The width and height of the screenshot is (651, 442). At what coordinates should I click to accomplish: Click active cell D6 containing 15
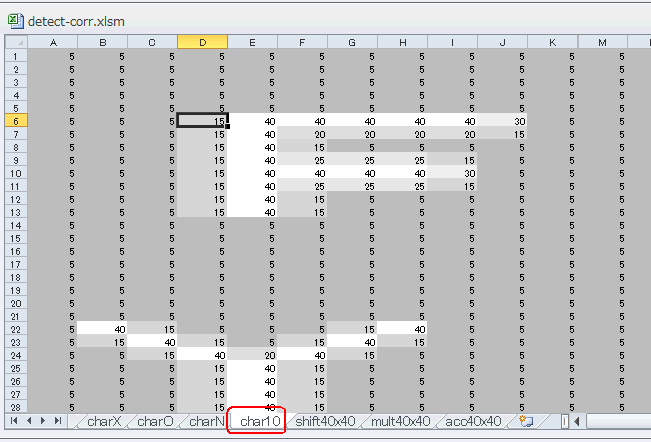(x=203, y=121)
